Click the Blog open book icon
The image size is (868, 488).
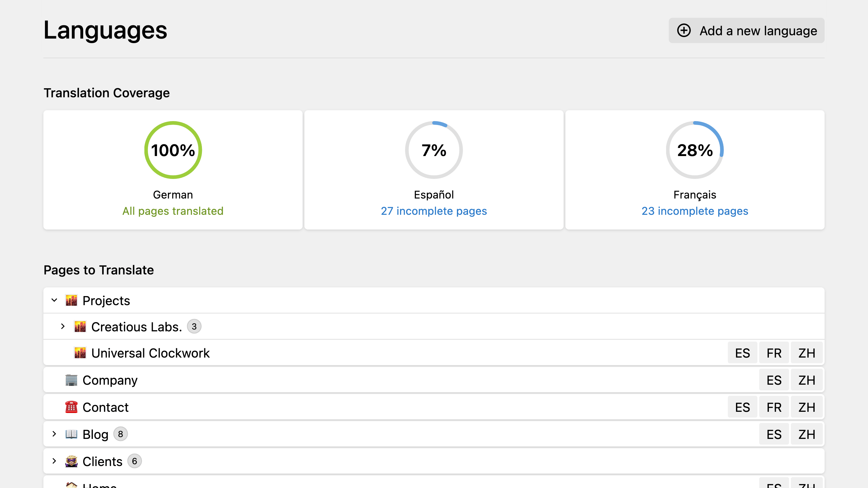coord(71,434)
